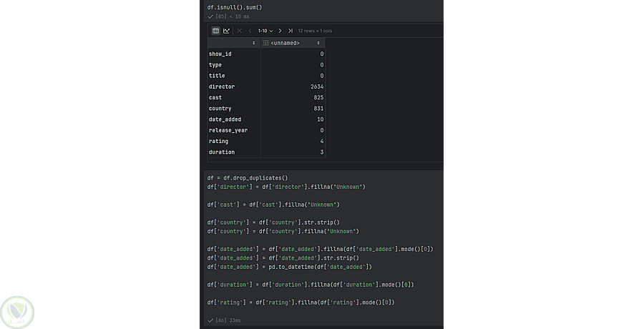This screenshot has width=644, height=329.
Task: Sort by the index column arrows
Action: 253,43
